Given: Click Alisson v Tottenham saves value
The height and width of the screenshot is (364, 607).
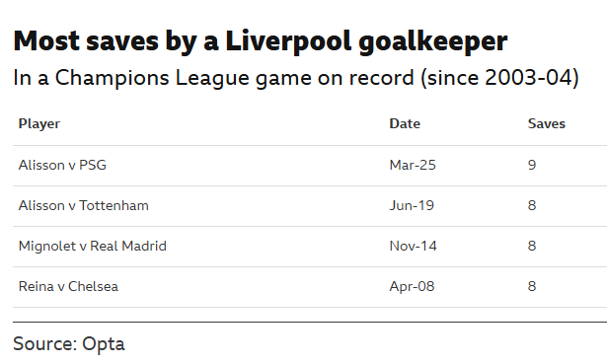Looking at the screenshot, I should (532, 205).
